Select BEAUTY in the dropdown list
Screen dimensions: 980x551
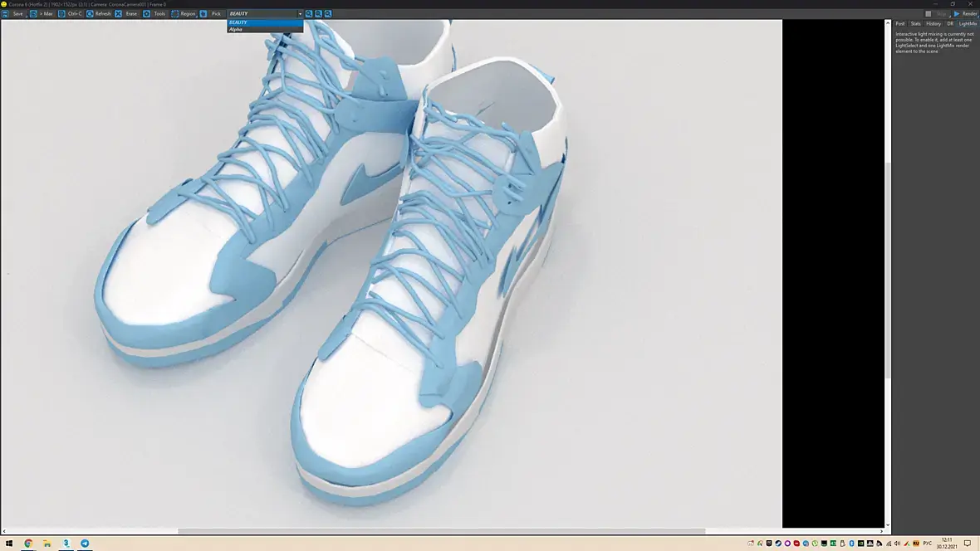265,22
